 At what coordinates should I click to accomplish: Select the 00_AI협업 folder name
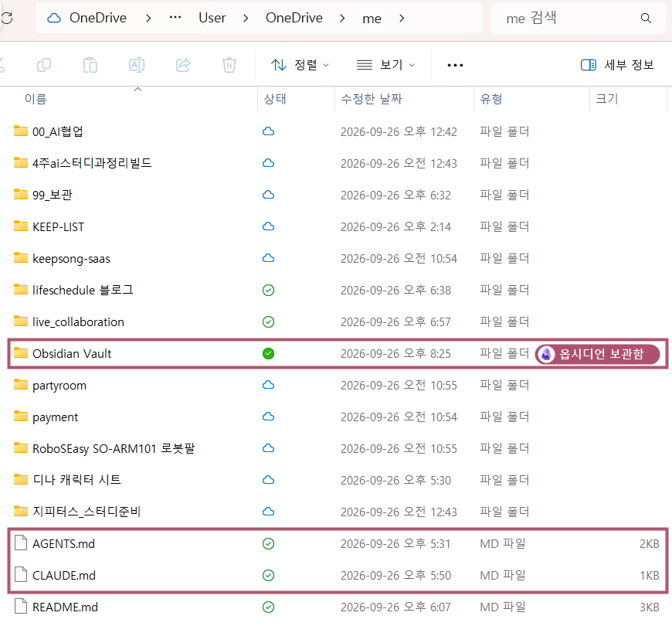(x=58, y=131)
